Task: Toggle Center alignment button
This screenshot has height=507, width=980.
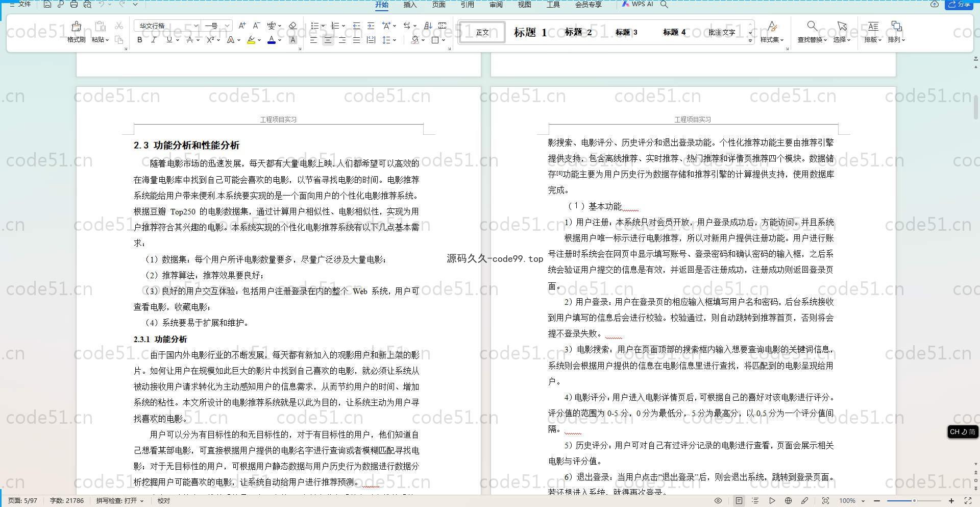Action: [x=328, y=40]
